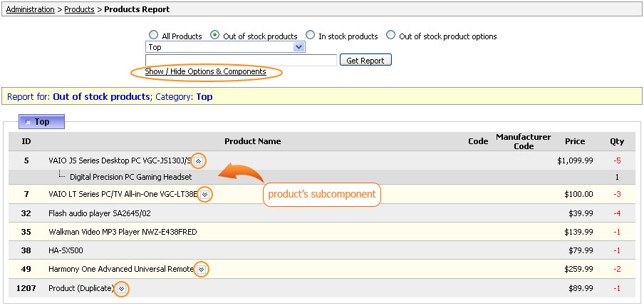Click the Qty column header
The width and height of the screenshot is (644, 306).
(617, 141)
